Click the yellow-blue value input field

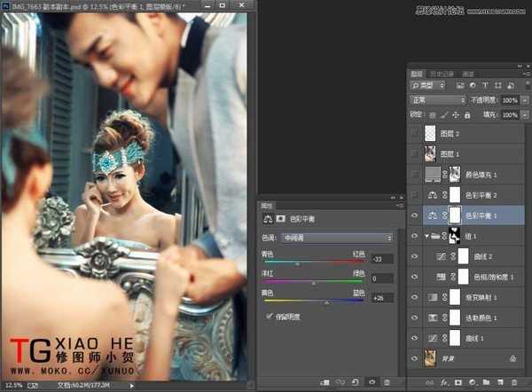[382, 299]
